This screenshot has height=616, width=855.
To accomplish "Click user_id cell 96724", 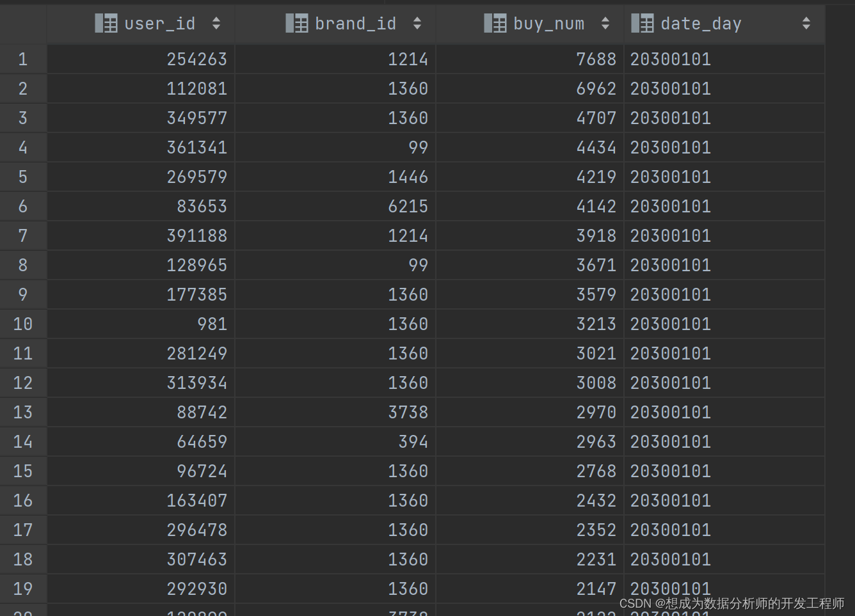I will pyautogui.click(x=141, y=471).
